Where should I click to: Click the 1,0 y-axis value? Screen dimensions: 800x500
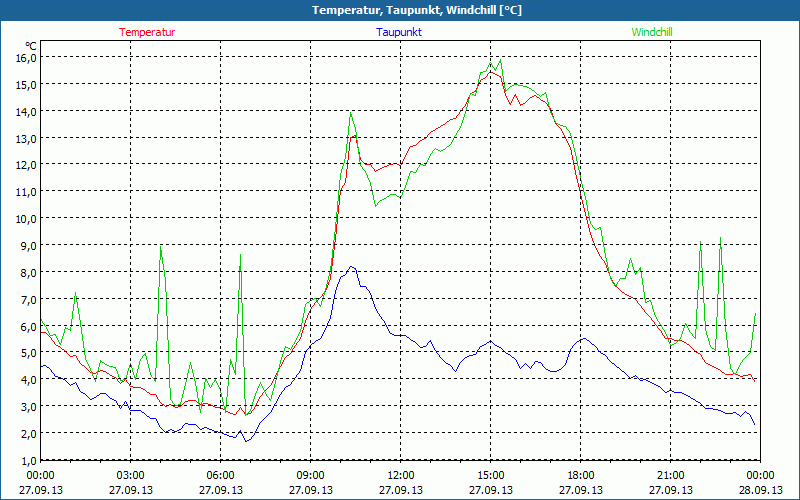tap(28, 461)
